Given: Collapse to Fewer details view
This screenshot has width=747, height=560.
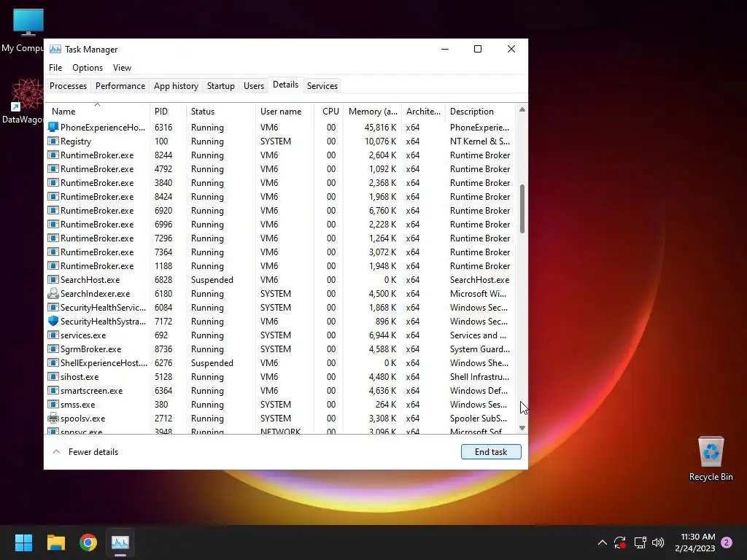Looking at the screenshot, I should click(85, 452).
